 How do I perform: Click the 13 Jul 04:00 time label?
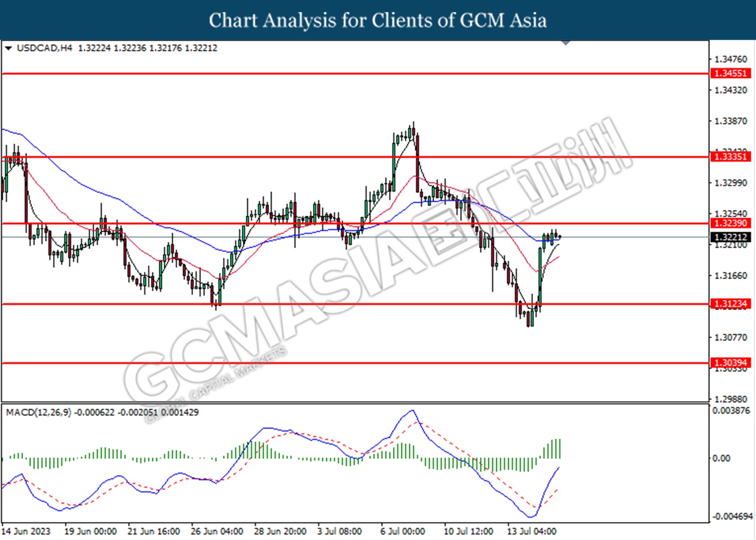point(531,531)
